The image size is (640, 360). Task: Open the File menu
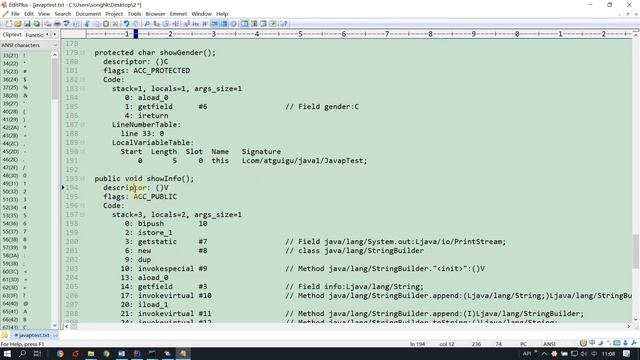[x=15, y=14]
